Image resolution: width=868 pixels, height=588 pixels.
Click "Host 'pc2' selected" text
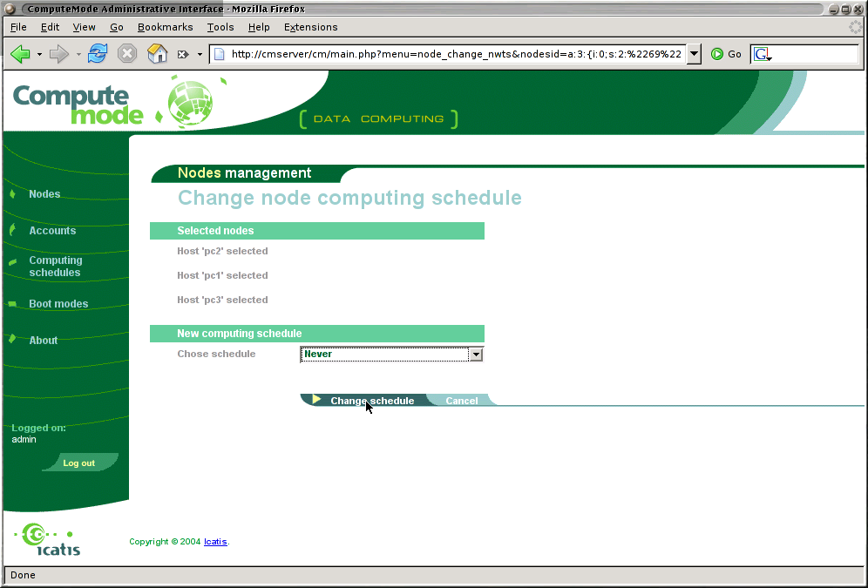[222, 251]
